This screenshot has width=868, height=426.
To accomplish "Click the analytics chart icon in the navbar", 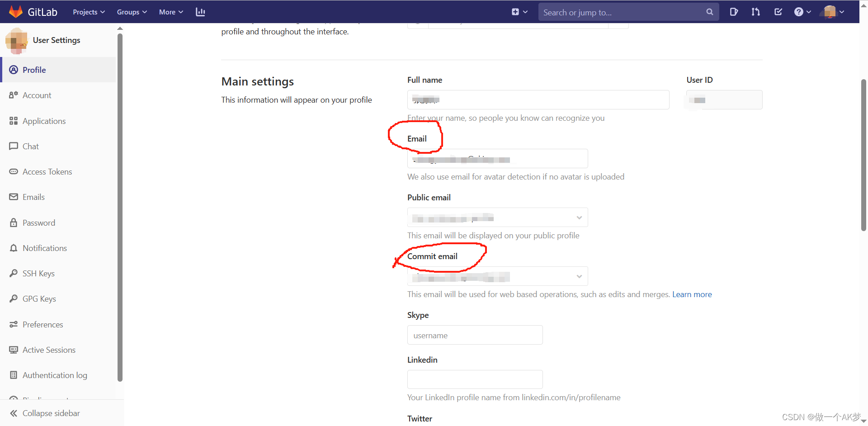I will click(x=200, y=12).
